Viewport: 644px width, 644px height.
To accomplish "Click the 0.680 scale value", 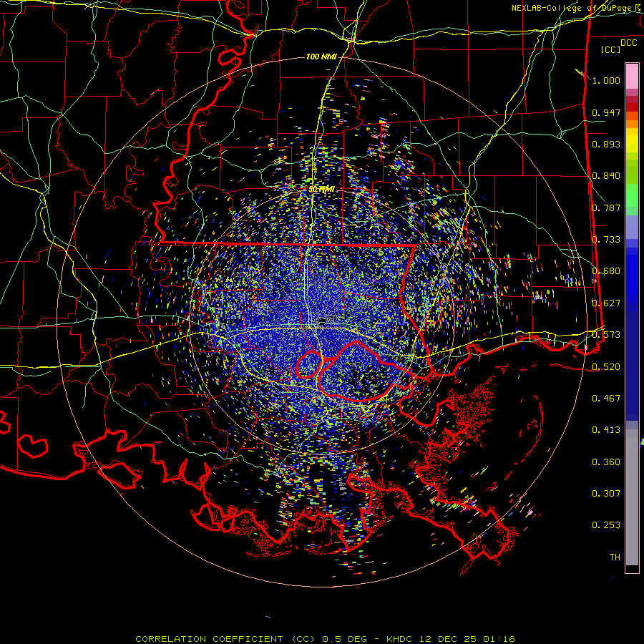I will point(606,271).
